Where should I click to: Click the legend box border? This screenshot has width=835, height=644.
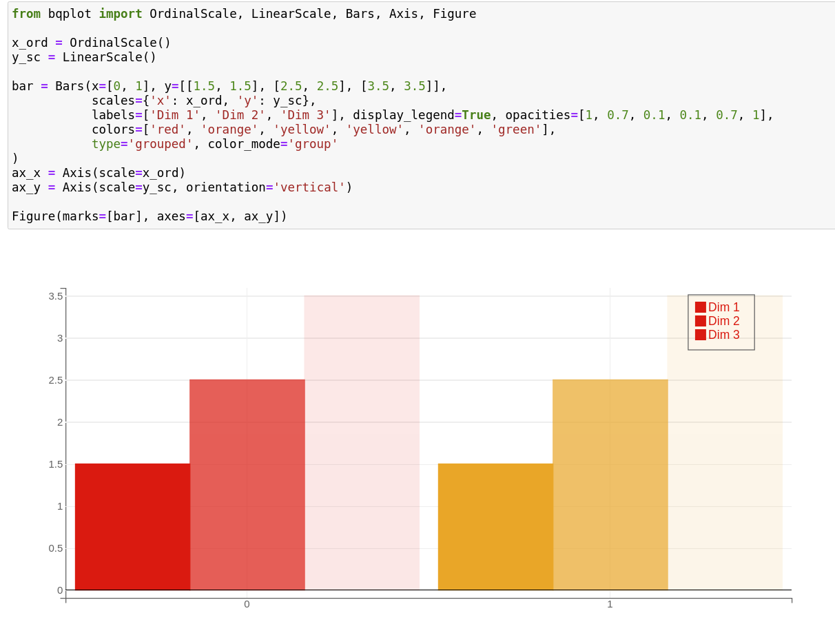tap(721, 293)
